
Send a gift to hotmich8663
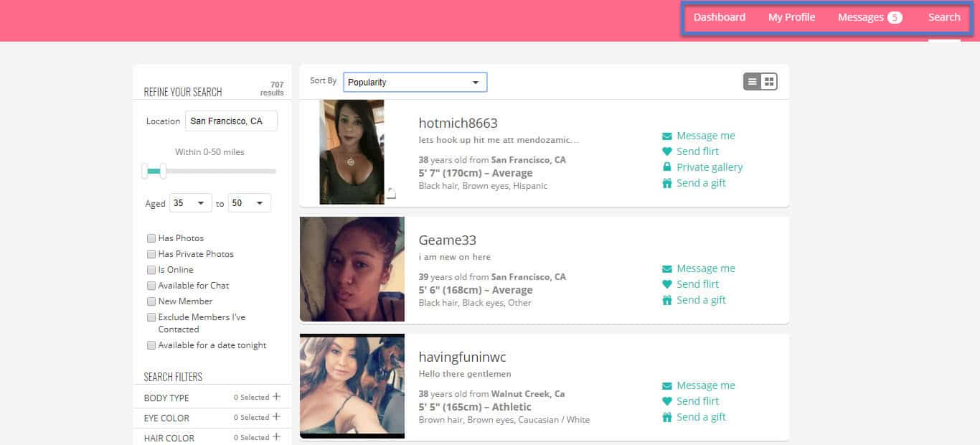[702, 183]
